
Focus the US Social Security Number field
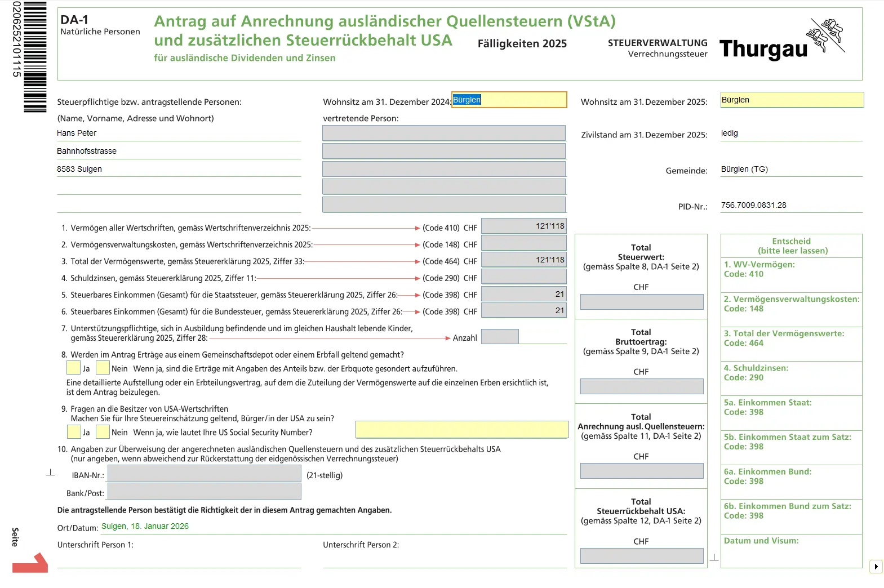click(x=462, y=429)
